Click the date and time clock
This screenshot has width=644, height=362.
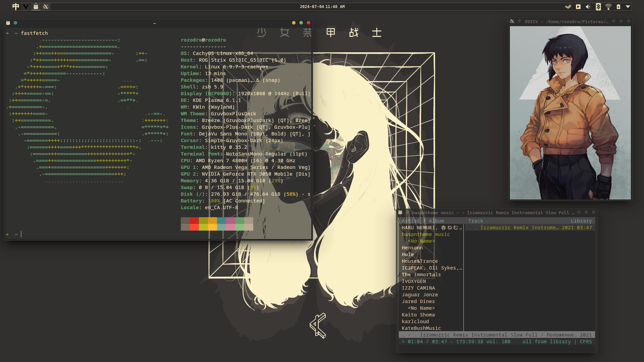tap(322, 6)
